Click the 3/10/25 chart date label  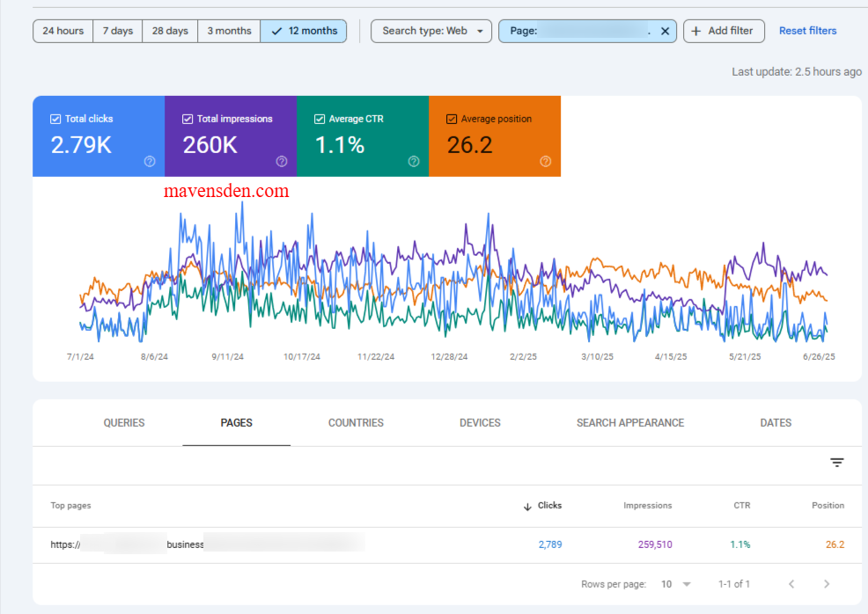598,357
